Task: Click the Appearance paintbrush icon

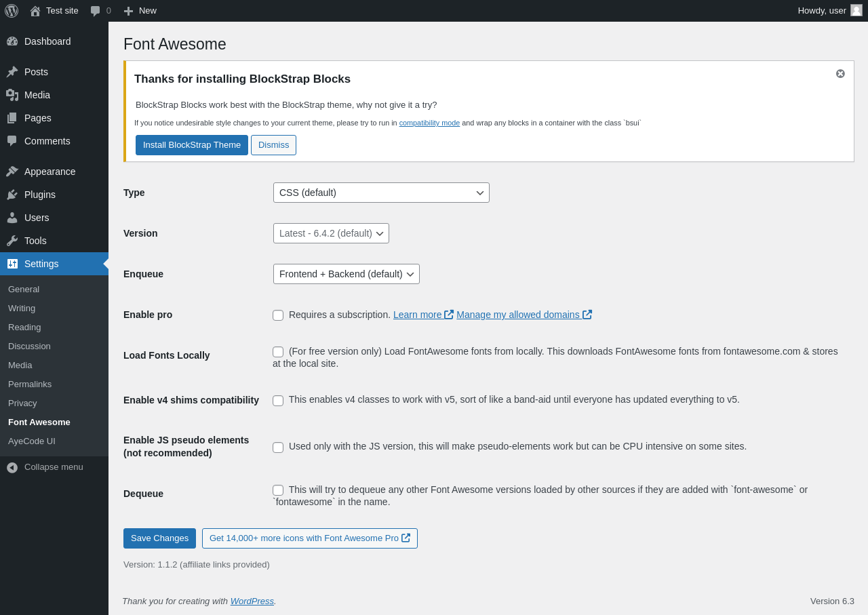Action: (12, 172)
